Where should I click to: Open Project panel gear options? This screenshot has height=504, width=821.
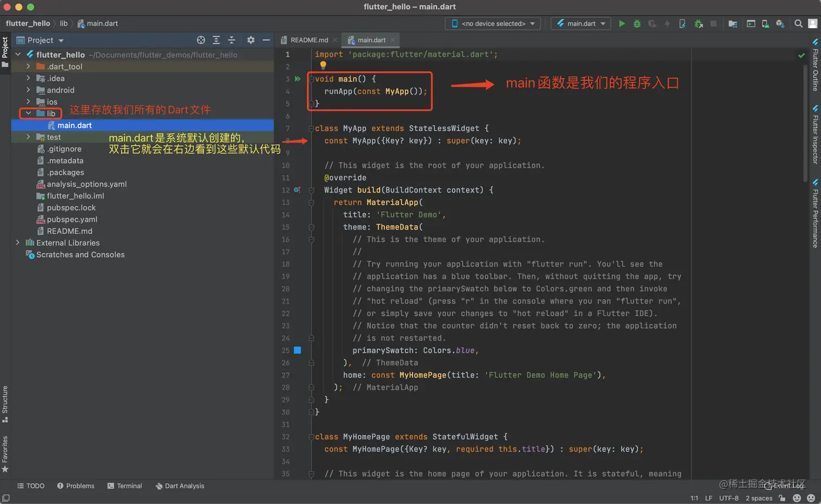tap(250, 40)
